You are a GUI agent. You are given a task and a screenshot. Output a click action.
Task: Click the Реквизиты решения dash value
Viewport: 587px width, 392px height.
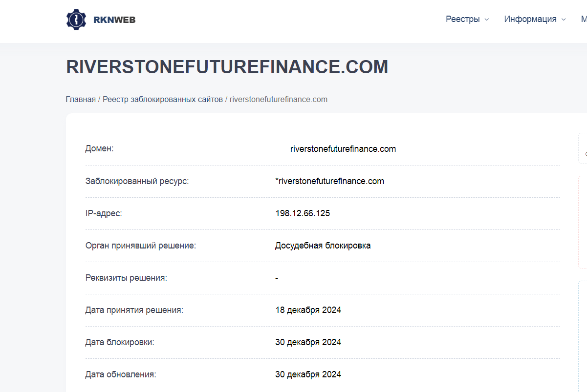pyautogui.click(x=276, y=278)
